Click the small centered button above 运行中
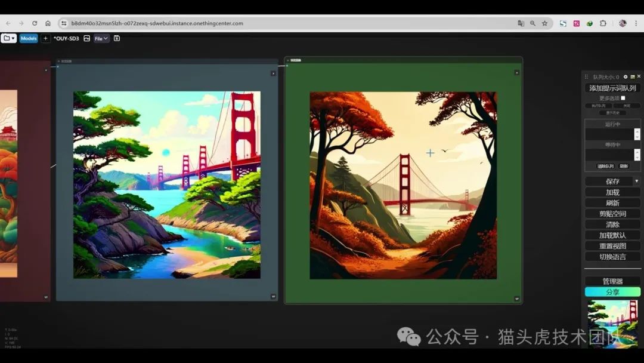The width and height of the screenshot is (644, 363). tap(612, 113)
